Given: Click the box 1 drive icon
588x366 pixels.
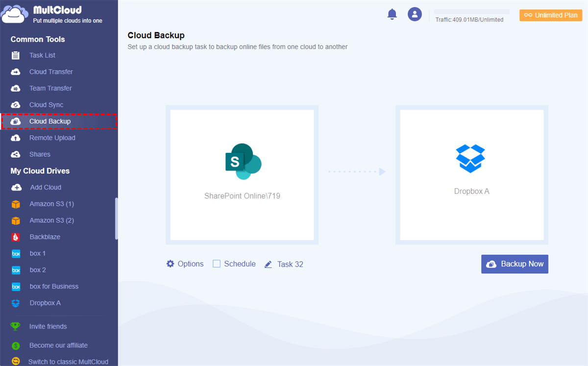Looking at the screenshot, I should pos(16,254).
